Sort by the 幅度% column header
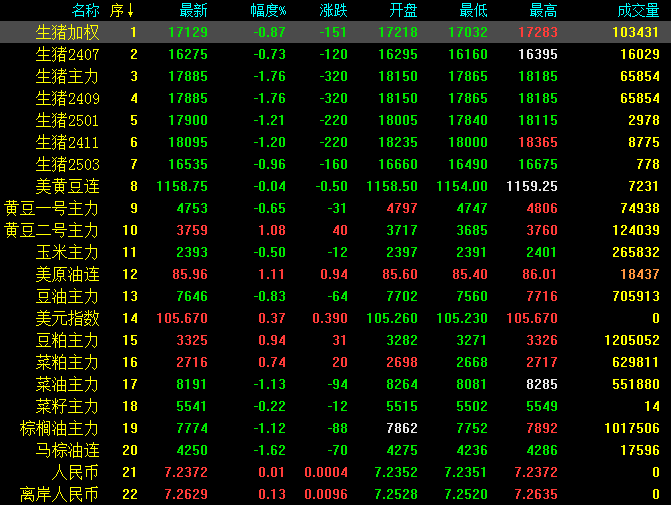The width and height of the screenshot is (671, 505). pos(268,10)
